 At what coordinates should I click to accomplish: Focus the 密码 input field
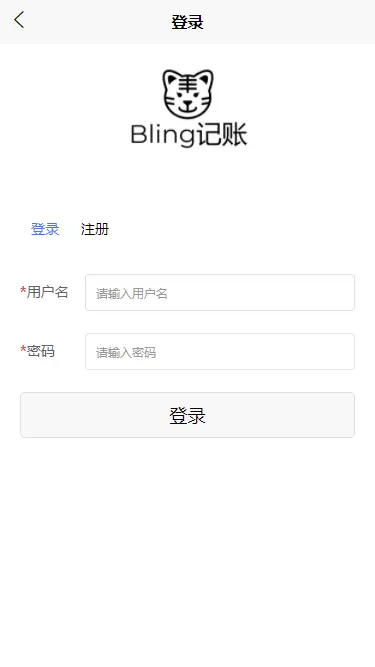(220, 351)
